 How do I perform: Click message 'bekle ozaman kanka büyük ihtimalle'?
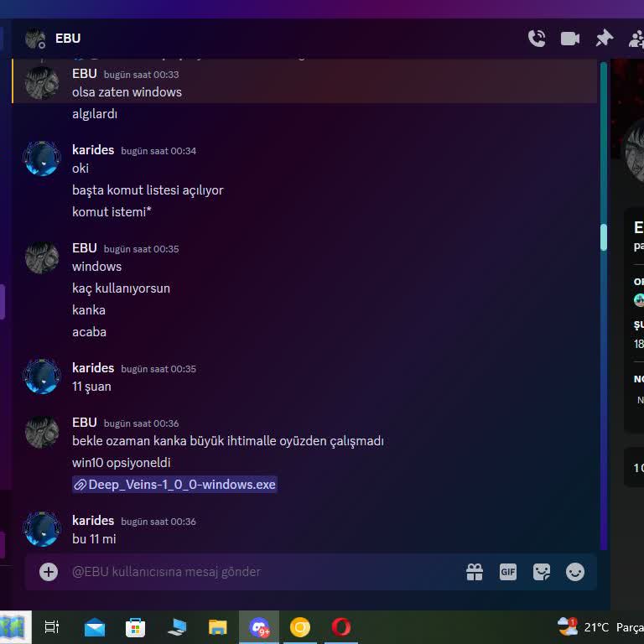point(175,441)
